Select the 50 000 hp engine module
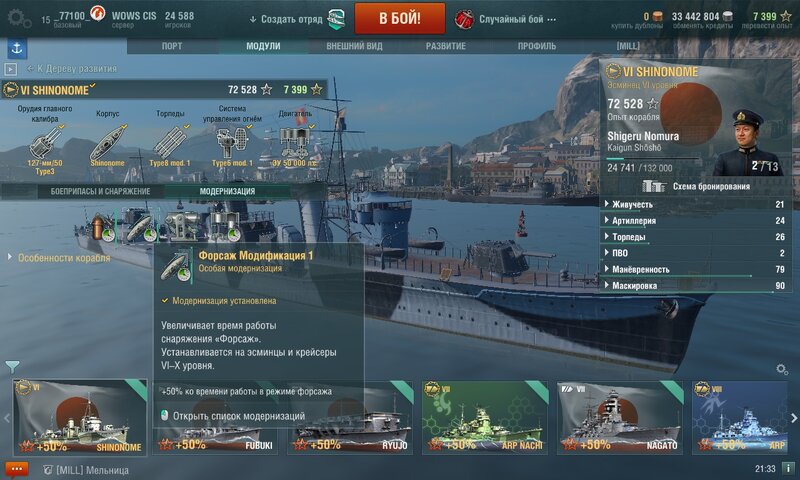The image size is (800, 480). coord(295,144)
